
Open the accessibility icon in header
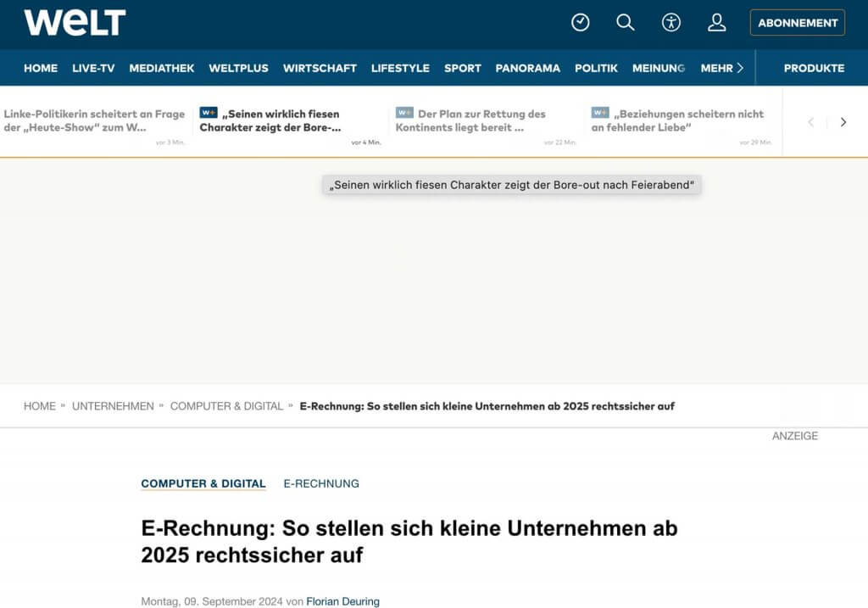tap(671, 23)
